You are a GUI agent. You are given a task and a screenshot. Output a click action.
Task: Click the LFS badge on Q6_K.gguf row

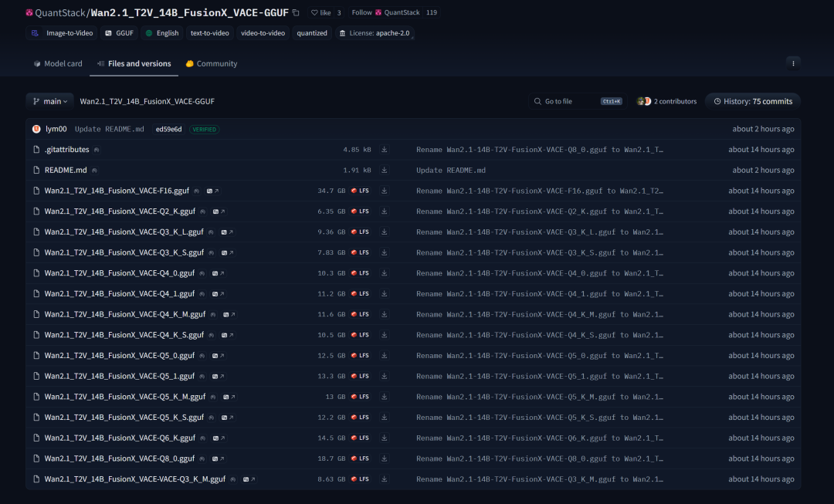coord(360,438)
